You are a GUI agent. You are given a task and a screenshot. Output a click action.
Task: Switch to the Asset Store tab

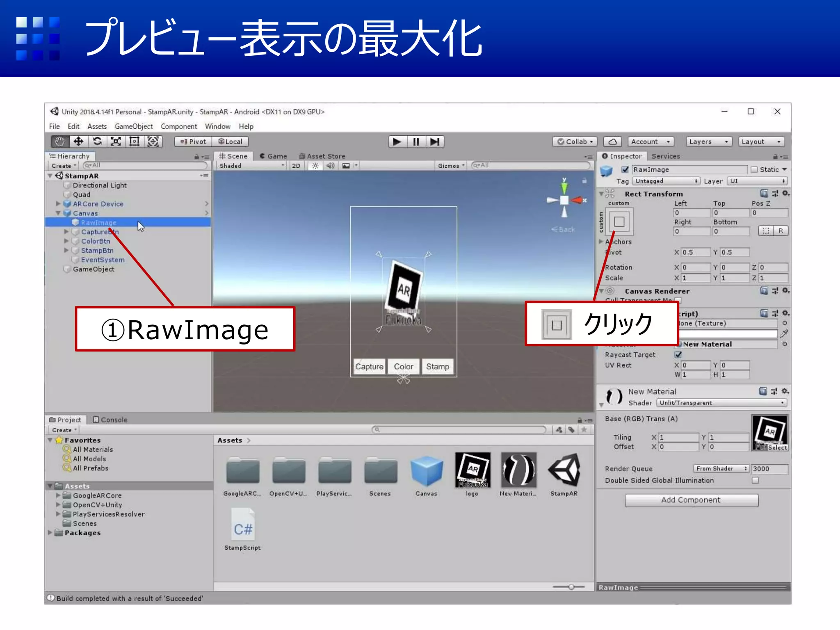322,156
